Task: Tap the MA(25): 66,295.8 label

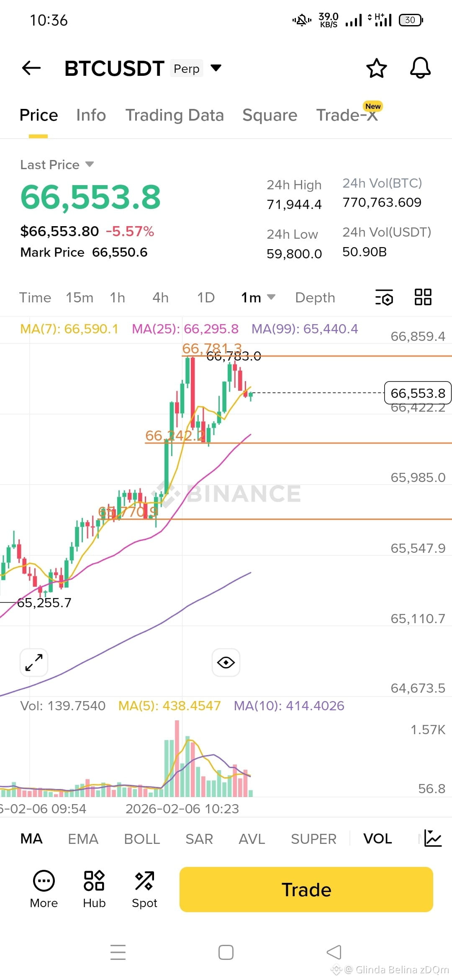Action: (x=185, y=329)
